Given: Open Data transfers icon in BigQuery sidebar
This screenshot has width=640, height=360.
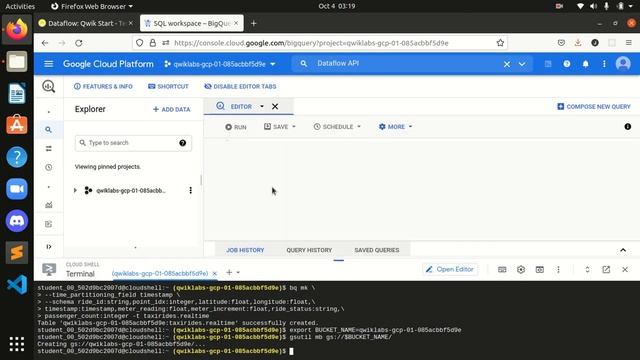Looking at the screenshot, I should tap(49, 149).
